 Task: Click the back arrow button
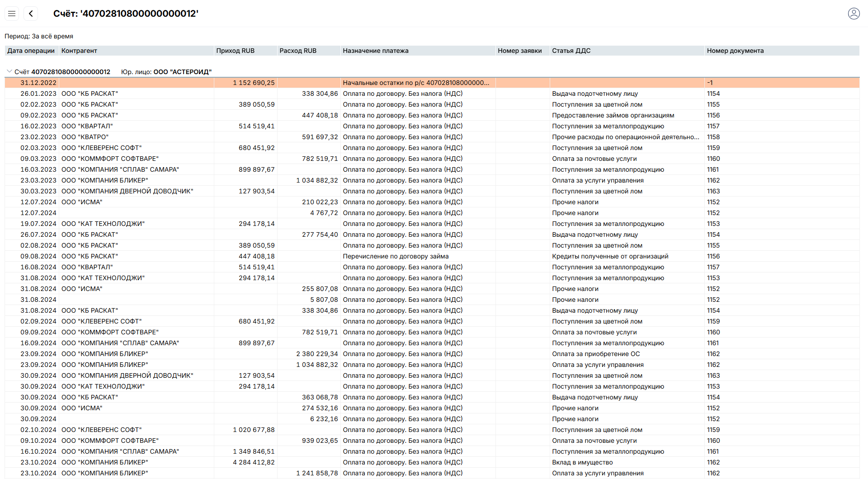31,14
